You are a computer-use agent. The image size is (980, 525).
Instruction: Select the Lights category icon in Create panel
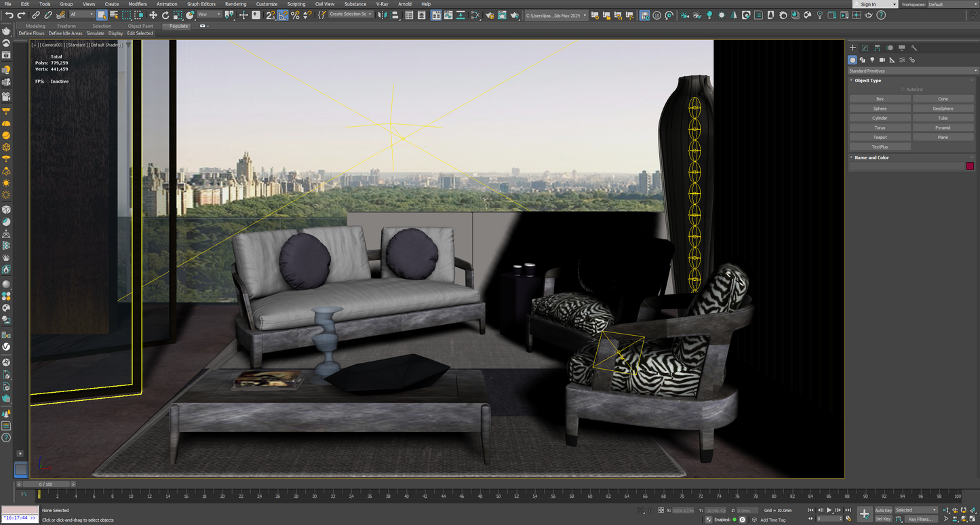pos(872,60)
